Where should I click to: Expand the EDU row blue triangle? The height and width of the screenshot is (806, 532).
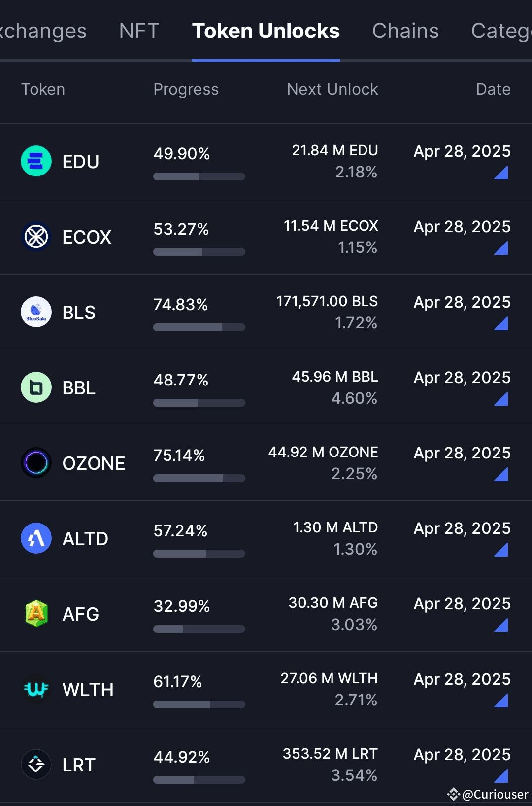pyautogui.click(x=501, y=173)
